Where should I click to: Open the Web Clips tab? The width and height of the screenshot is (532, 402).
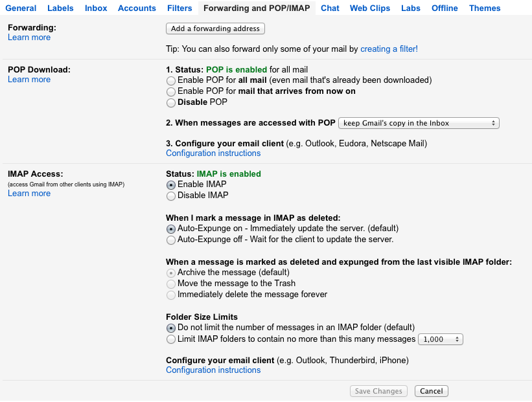tap(370, 8)
